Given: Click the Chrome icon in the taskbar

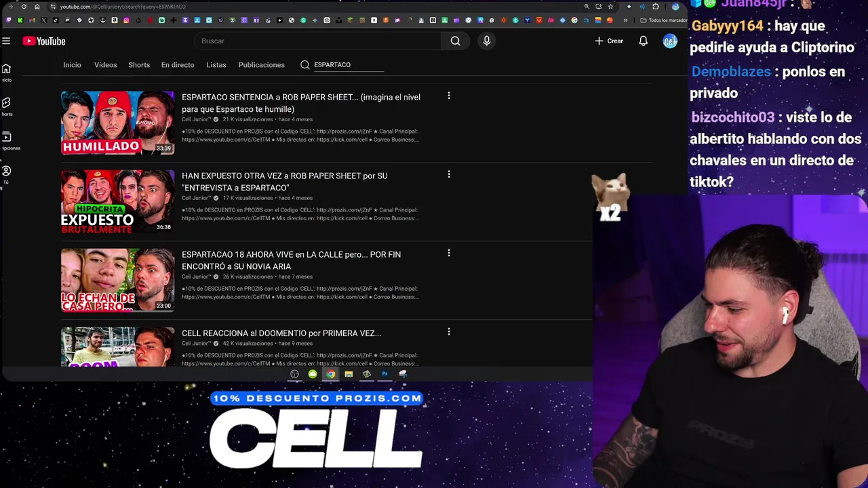Looking at the screenshot, I should pos(330,374).
